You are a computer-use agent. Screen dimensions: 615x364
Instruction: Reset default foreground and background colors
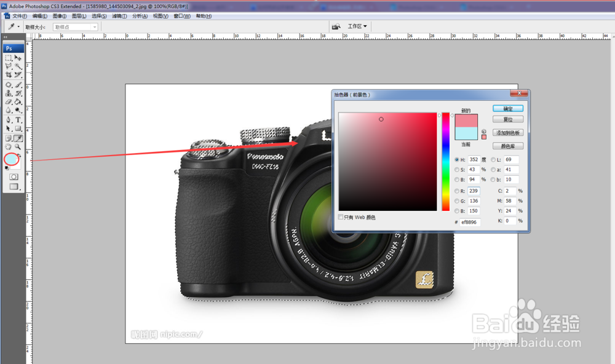(7, 168)
